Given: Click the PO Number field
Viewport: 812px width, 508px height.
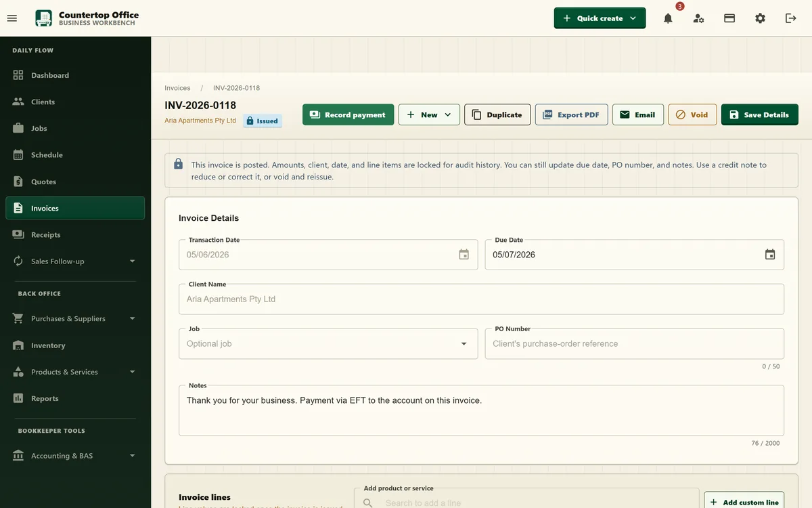Looking at the screenshot, I should pyautogui.click(x=635, y=343).
